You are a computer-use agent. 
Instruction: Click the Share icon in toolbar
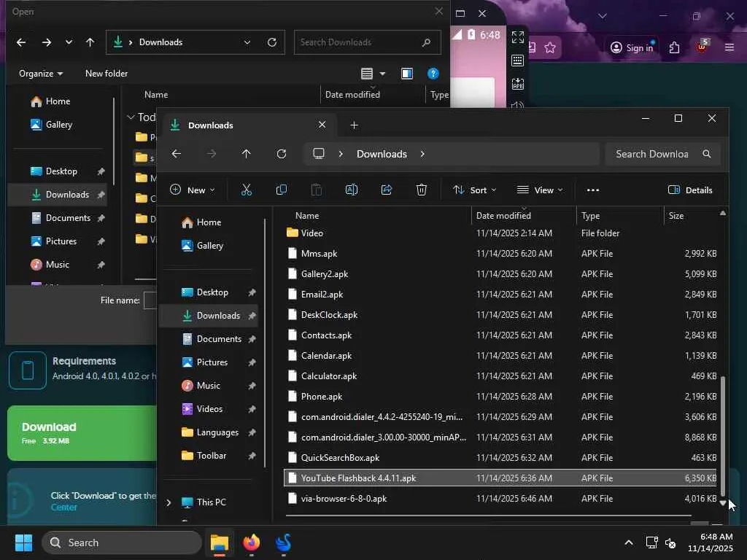[x=387, y=190]
